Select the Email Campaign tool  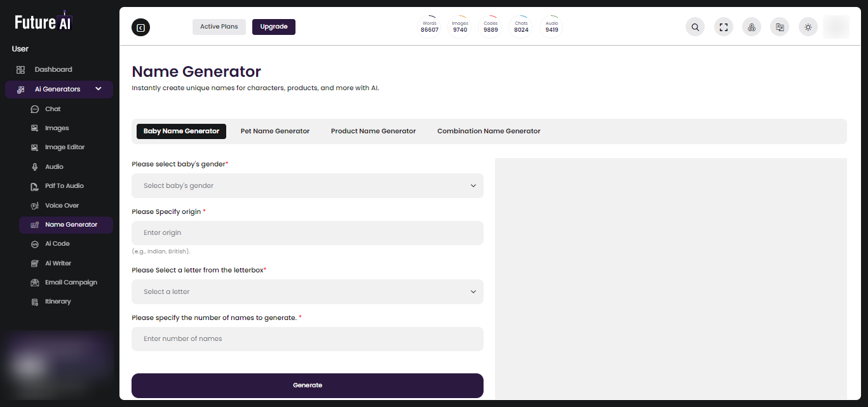coord(71,282)
